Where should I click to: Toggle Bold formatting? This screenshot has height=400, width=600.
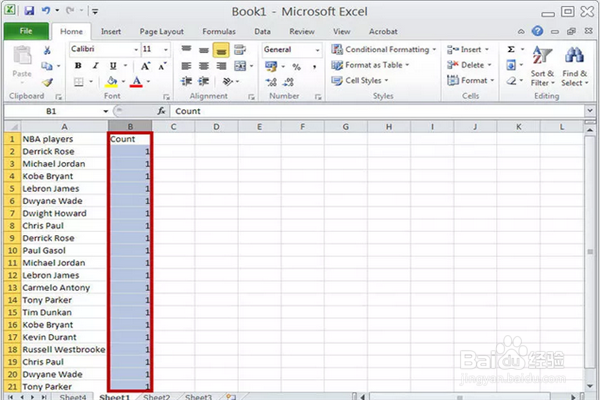(x=78, y=65)
